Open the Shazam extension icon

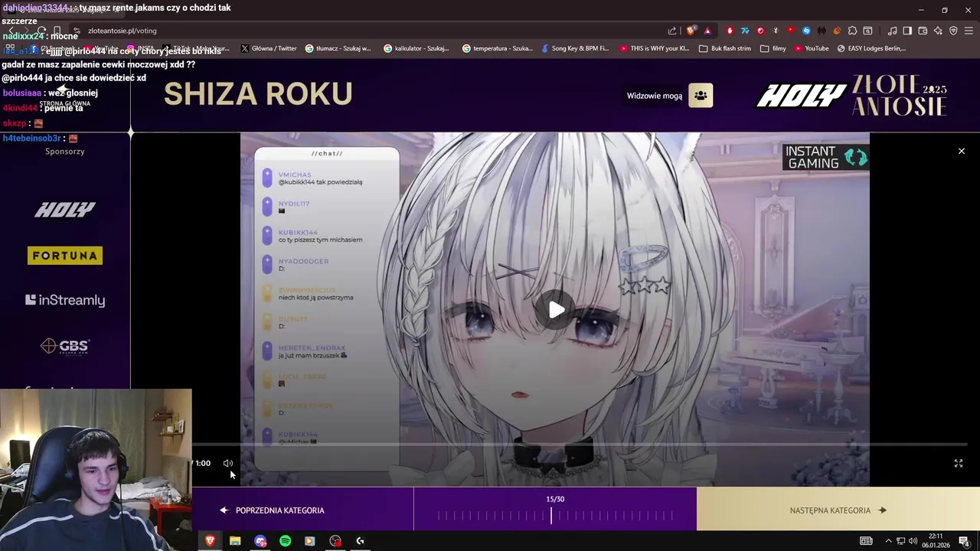tap(806, 31)
